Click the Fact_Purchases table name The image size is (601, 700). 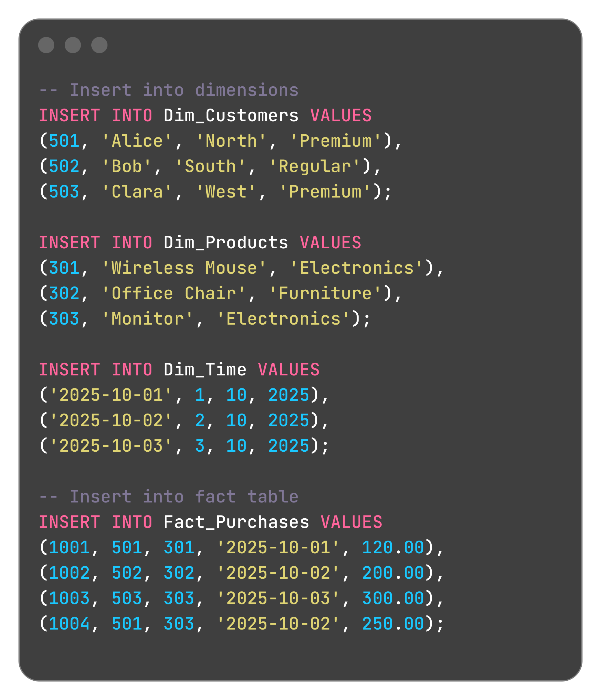point(236,522)
